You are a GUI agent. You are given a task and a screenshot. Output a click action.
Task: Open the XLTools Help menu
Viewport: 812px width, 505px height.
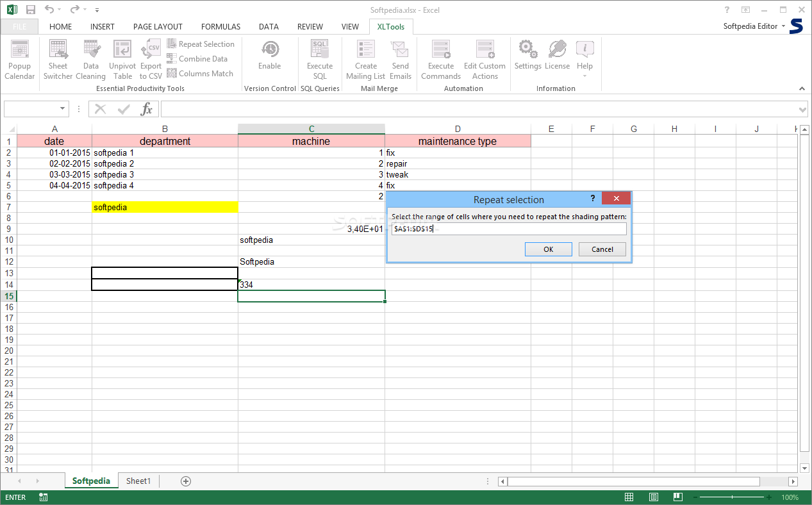pyautogui.click(x=584, y=60)
